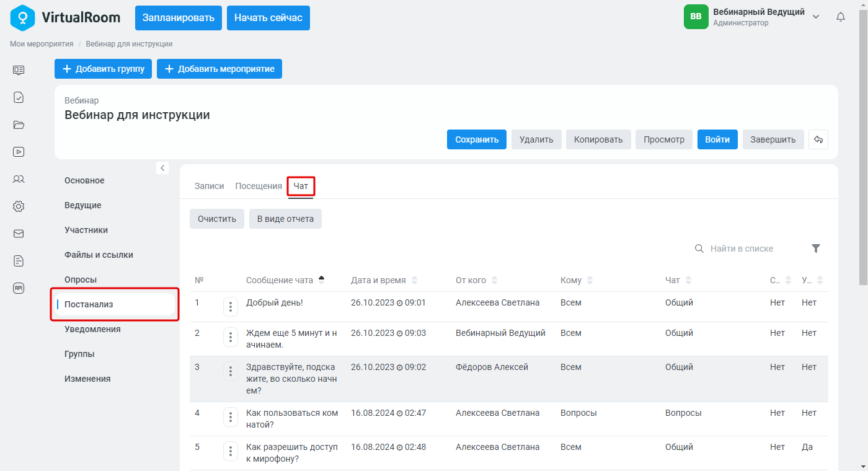Open the Основное section
868x471 pixels.
click(84, 180)
